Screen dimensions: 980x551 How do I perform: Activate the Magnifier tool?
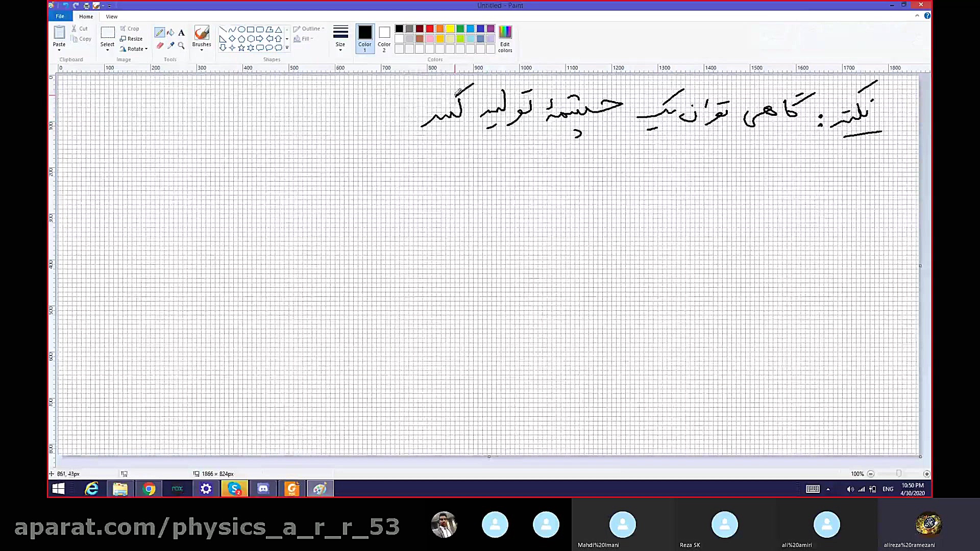click(x=182, y=45)
